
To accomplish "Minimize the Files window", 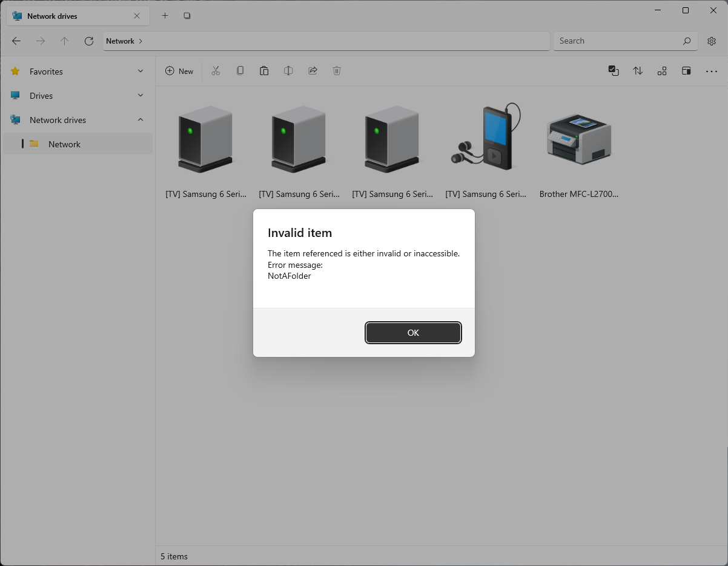I will click(x=658, y=10).
